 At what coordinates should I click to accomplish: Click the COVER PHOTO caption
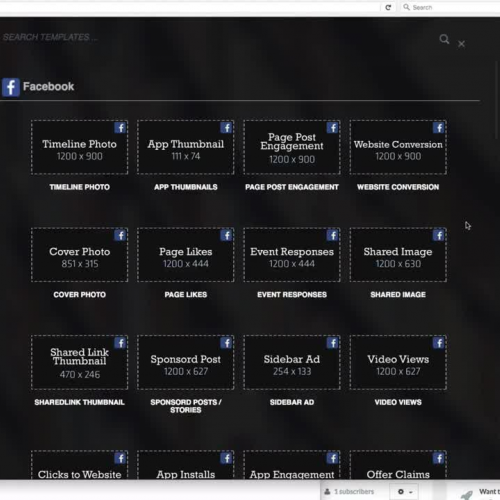(80, 295)
